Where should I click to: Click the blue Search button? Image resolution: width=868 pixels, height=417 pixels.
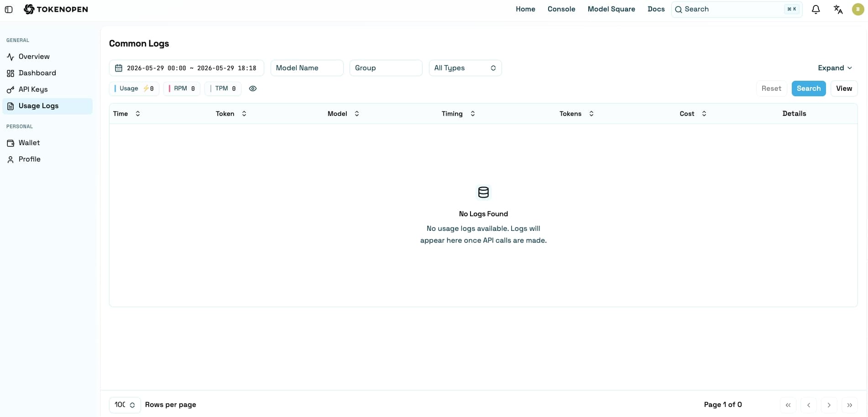coord(808,89)
